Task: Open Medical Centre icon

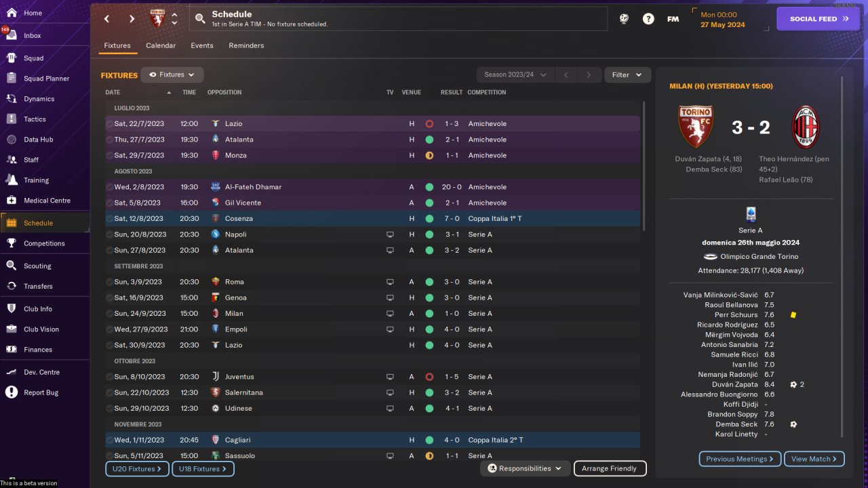Action: tap(12, 201)
